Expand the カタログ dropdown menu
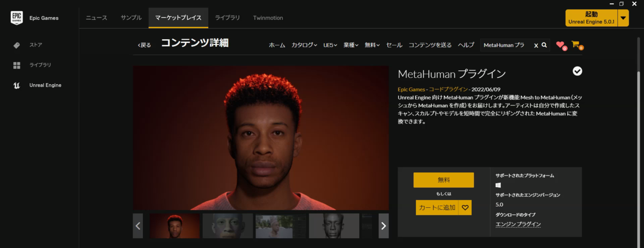Image resolution: width=644 pixels, height=248 pixels. coord(304,45)
